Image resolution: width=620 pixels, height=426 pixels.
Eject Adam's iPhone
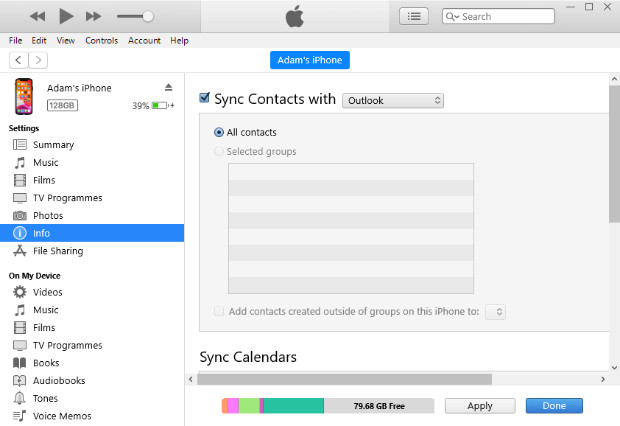click(168, 87)
